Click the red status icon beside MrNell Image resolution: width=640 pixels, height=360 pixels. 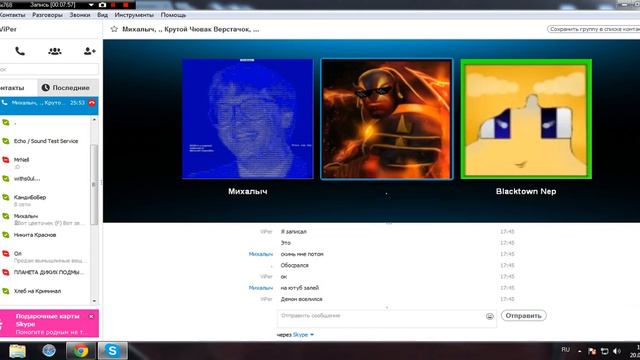coord(6,160)
